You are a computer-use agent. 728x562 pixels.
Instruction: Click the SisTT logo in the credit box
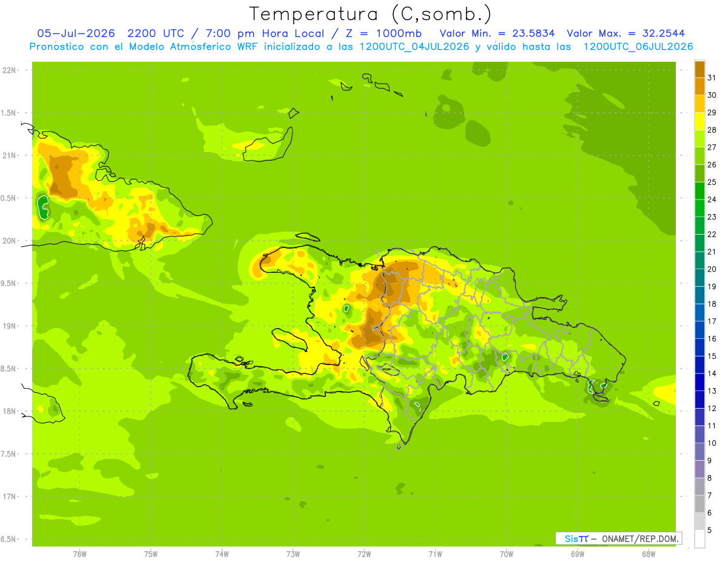[576, 538]
